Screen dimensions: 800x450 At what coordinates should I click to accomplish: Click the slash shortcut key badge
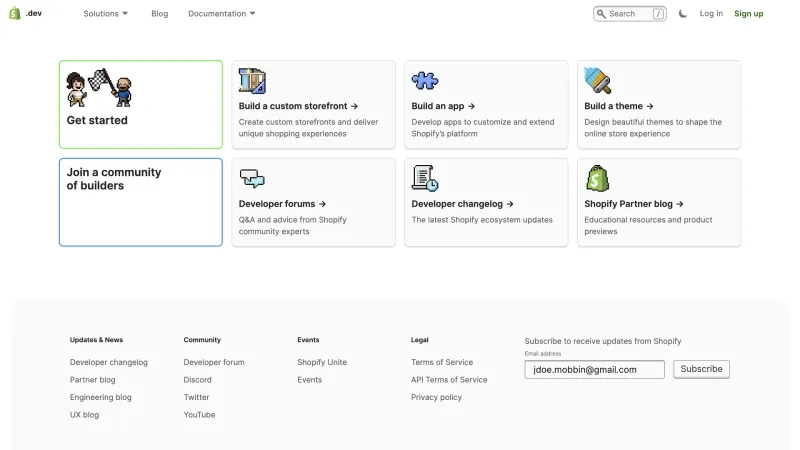tap(658, 14)
